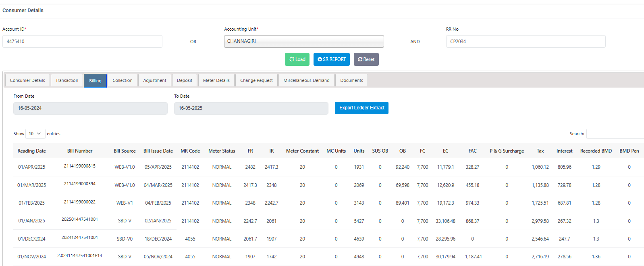644x266 pixels.
Task: Open the Documents tab
Action: pyautogui.click(x=351, y=80)
